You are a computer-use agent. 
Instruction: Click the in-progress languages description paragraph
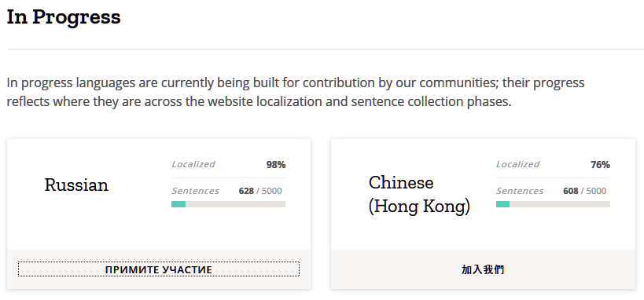(x=296, y=92)
